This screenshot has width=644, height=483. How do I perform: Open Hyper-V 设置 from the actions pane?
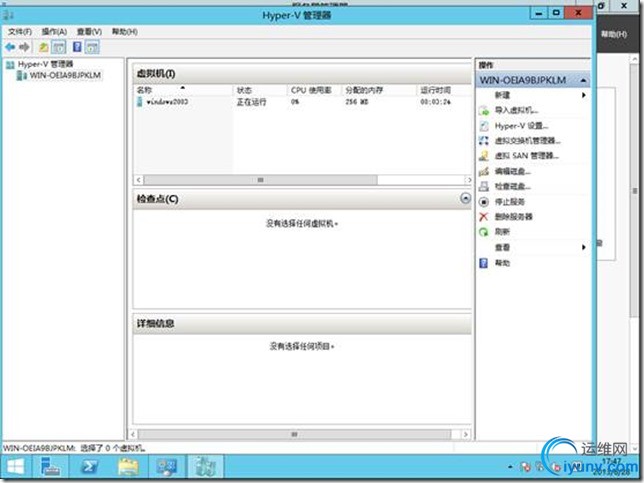(521, 126)
